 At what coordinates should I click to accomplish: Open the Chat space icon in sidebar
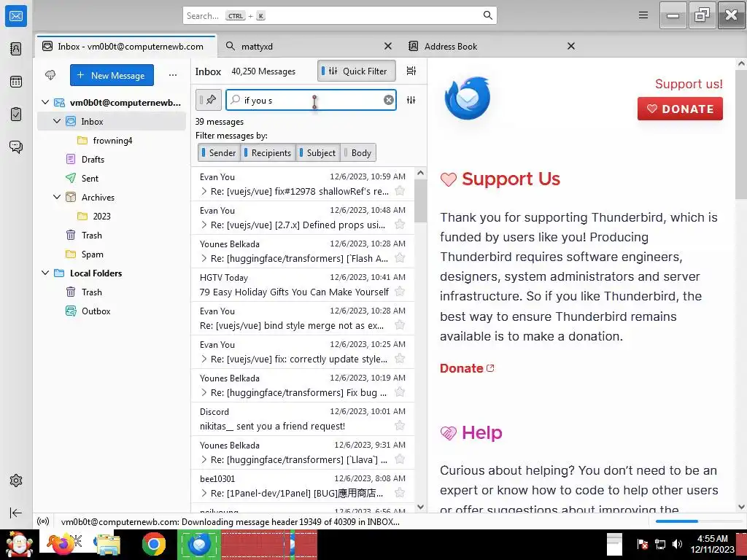point(16,147)
